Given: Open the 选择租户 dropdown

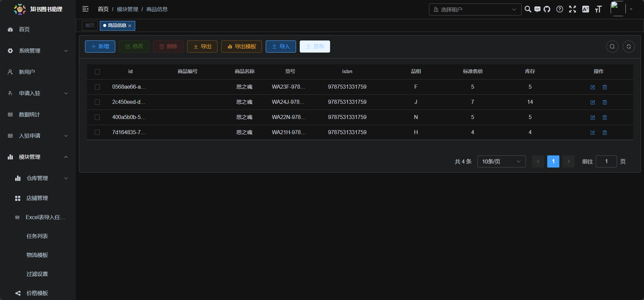Looking at the screenshot, I should [475, 9].
